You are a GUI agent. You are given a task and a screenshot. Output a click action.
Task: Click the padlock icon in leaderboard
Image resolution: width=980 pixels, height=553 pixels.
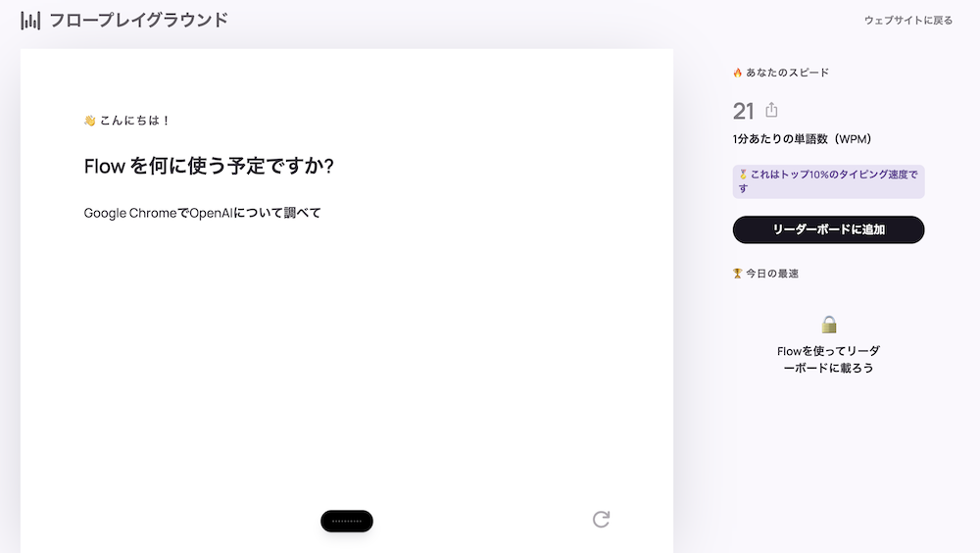pyautogui.click(x=829, y=324)
